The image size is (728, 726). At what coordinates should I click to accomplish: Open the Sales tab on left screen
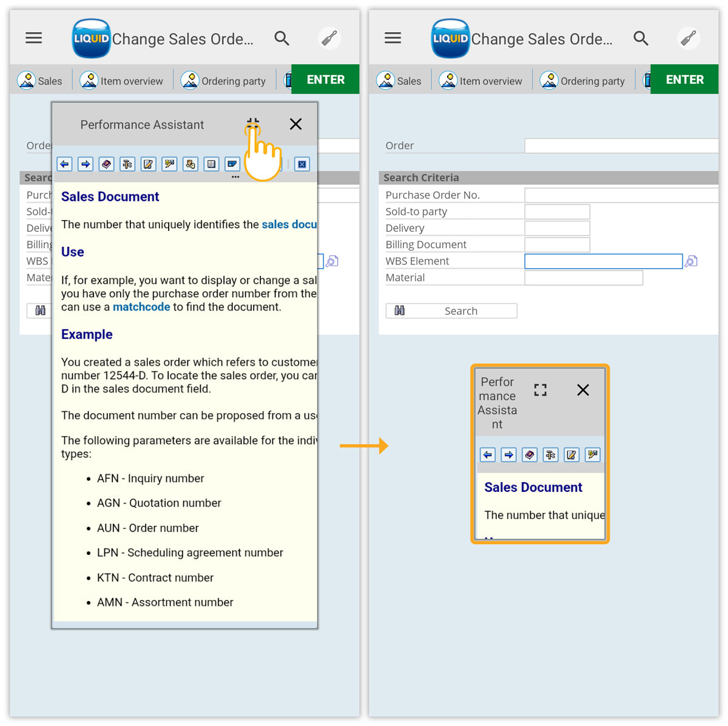coord(40,80)
